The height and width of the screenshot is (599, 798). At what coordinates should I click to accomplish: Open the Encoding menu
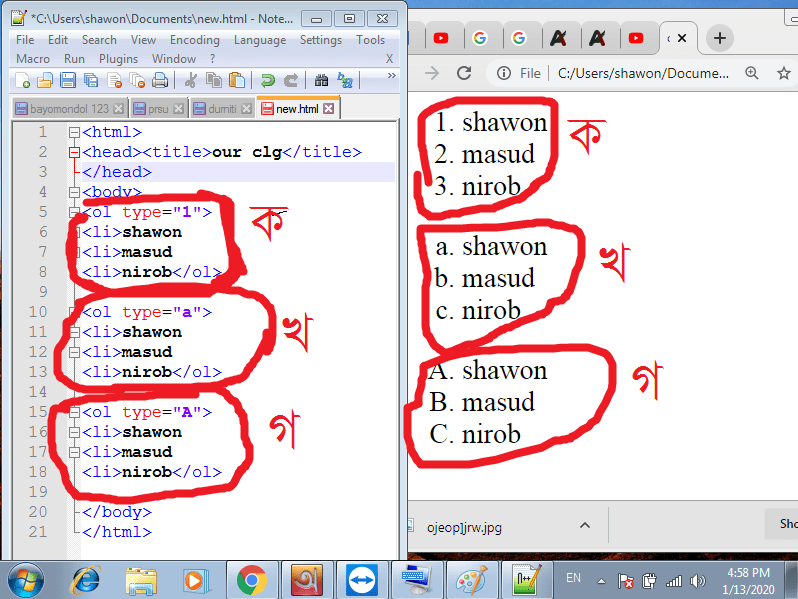click(194, 40)
